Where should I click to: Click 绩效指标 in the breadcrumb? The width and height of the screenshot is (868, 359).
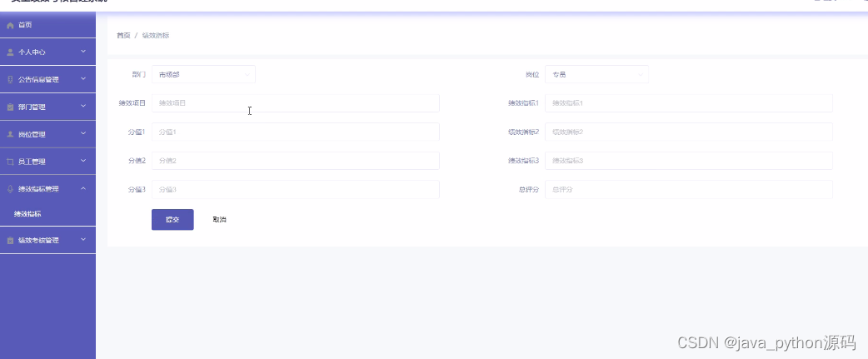[156, 36]
